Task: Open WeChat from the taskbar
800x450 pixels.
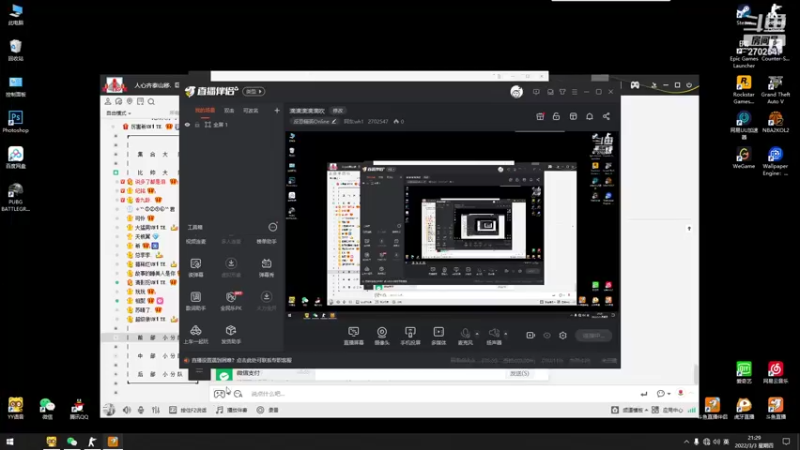Action: coord(71,441)
